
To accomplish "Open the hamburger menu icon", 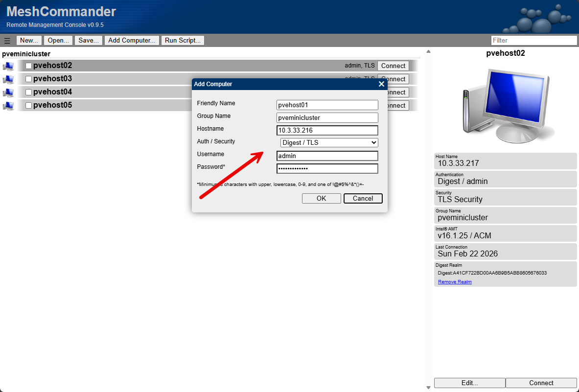I will (x=7, y=40).
